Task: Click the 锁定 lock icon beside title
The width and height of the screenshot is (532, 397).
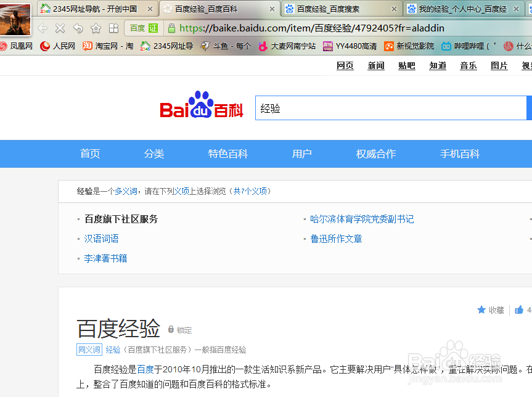Action: click(x=171, y=329)
